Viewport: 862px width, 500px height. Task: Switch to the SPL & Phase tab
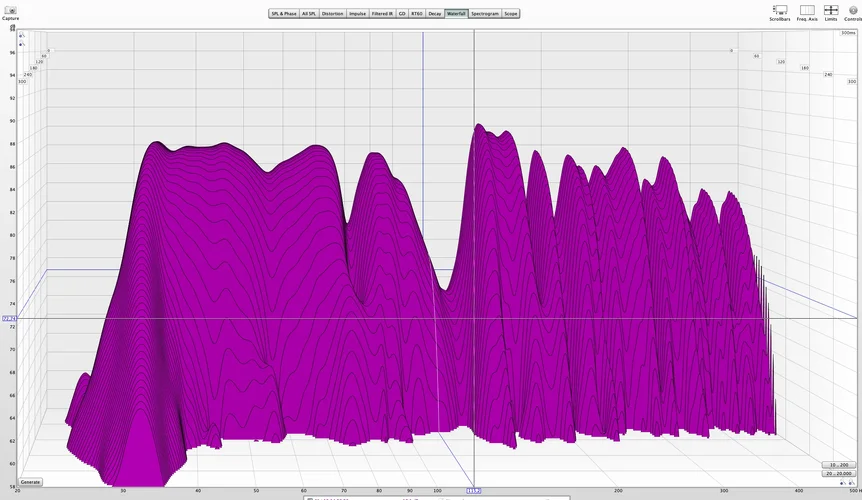pos(284,14)
